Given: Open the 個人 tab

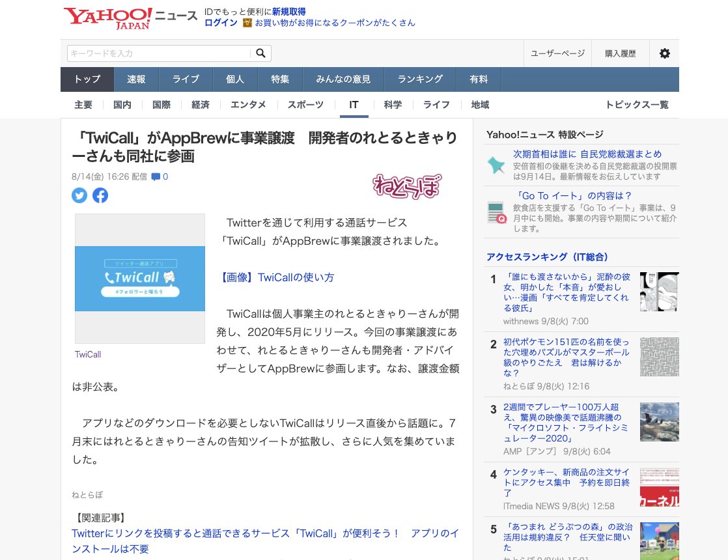Looking at the screenshot, I should pyautogui.click(x=235, y=79).
